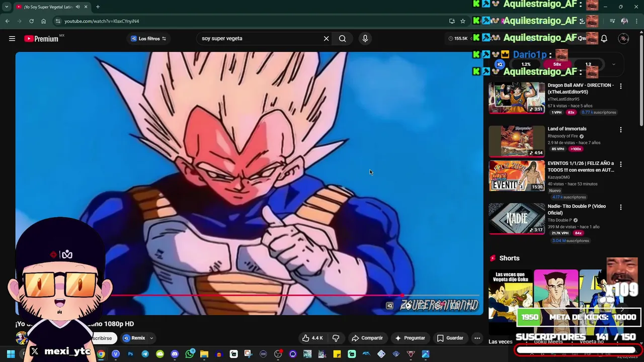Click the Compartir button
The image size is (644, 362).
tap(367, 338)
